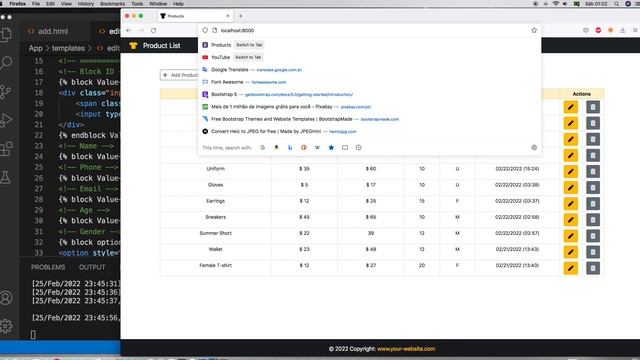Open VS Code Explorer in activity bar
This screenshot has width=640, height=360.
tap(6, 34)
